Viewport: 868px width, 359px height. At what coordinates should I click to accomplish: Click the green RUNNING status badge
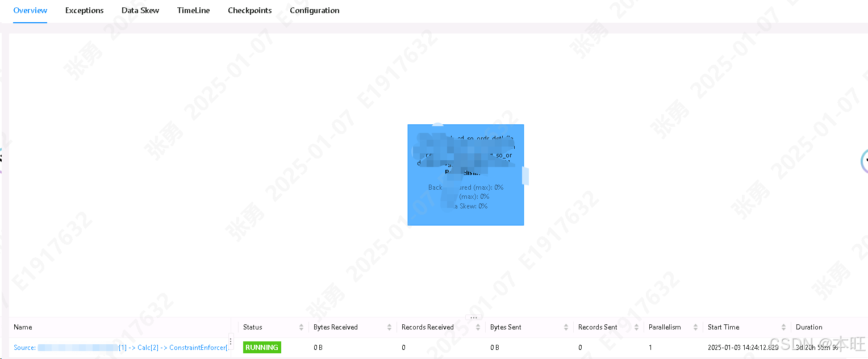(262, 348)
